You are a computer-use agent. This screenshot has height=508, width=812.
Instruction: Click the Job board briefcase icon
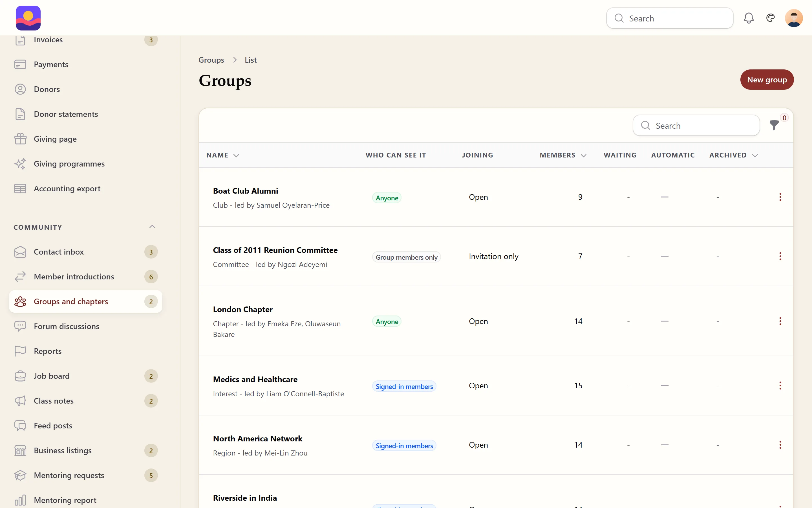click(20, 376)
